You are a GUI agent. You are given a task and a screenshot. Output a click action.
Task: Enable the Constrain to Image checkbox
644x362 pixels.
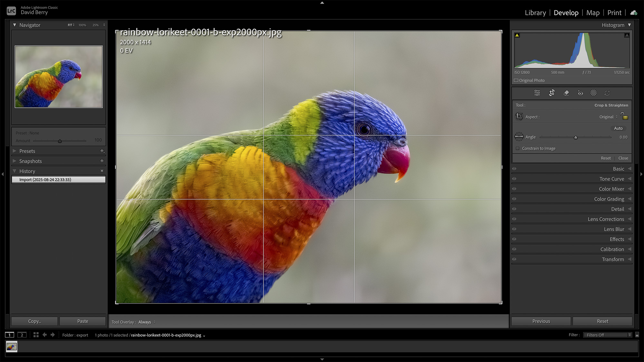[x=517, y=148]
